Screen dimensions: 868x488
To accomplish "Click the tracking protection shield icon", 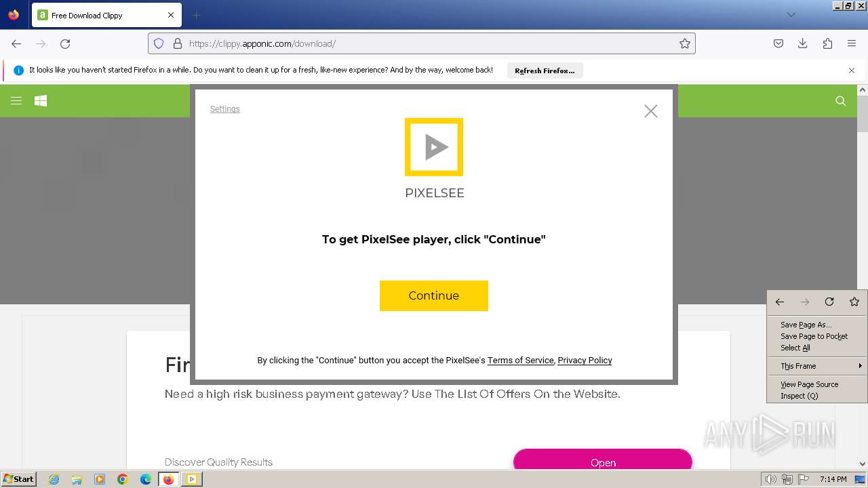I will (159, 43).
